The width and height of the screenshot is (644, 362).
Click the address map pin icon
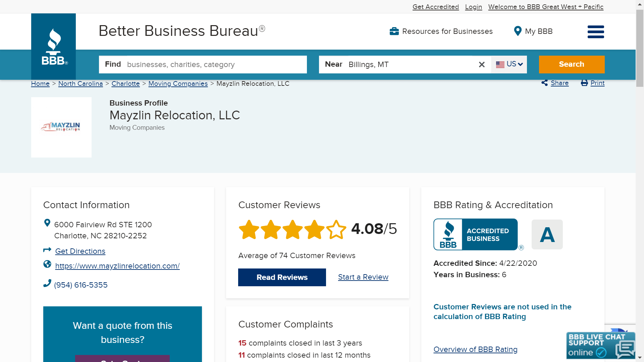click(x=47, y=223)
